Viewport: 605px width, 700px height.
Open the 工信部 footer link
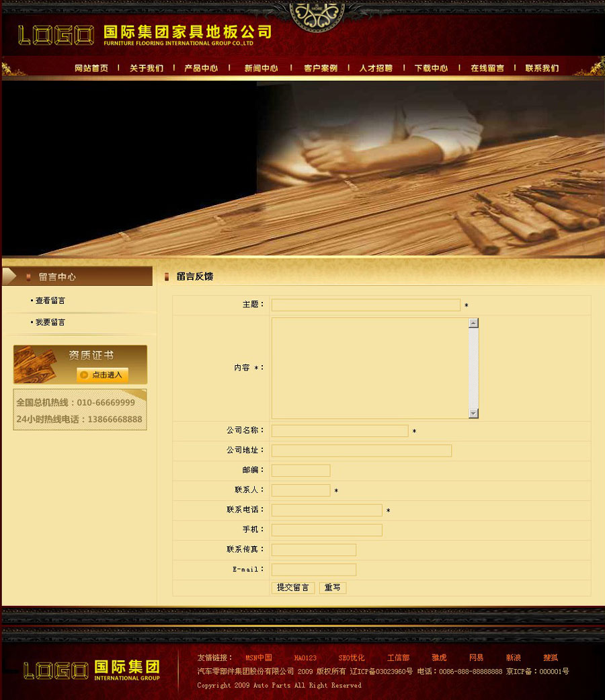pos(399,658)
